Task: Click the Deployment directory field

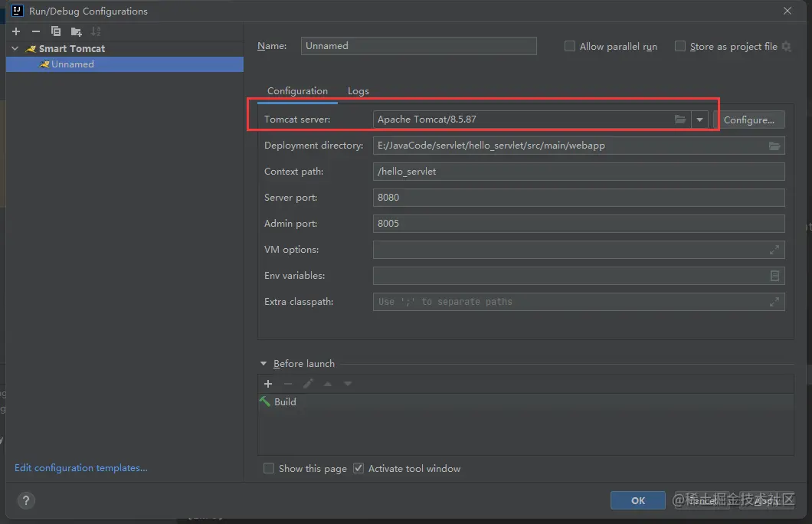Action: (578, 146)
